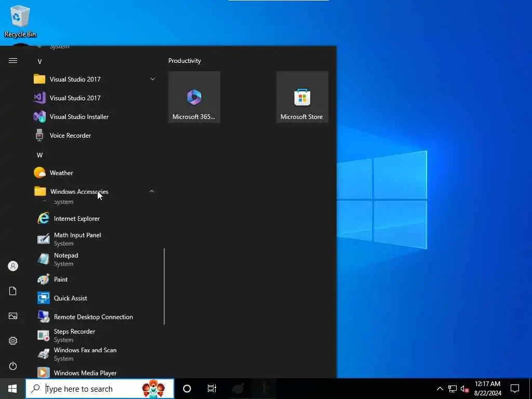
Task: Click the Windows Accessories folder
Action: tap(95, 192)
